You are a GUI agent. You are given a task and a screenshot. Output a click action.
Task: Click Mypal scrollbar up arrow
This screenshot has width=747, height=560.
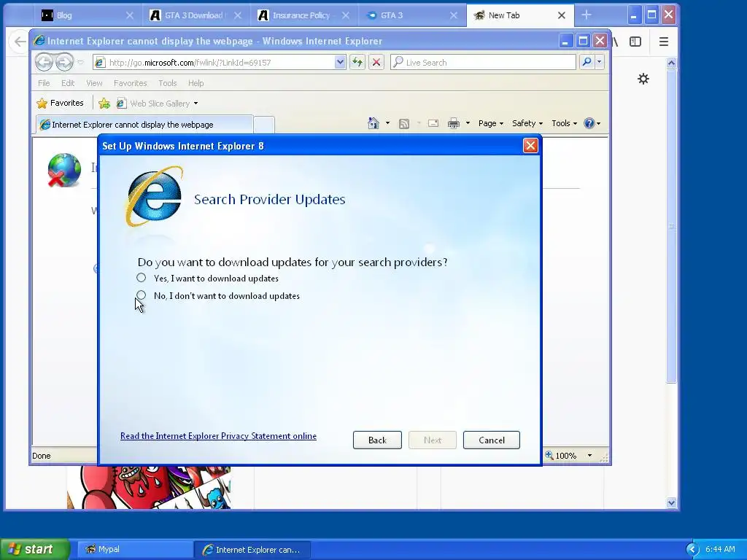point(671,63)
